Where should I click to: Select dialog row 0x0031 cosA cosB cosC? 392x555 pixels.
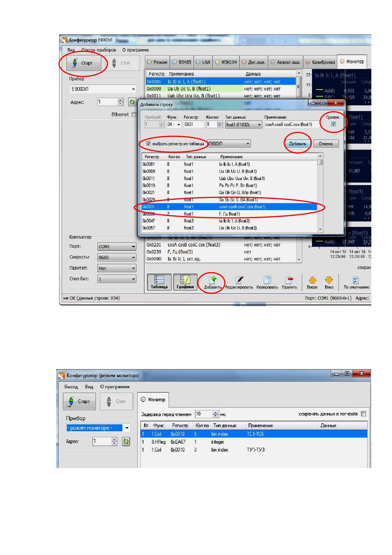(229, 207)
